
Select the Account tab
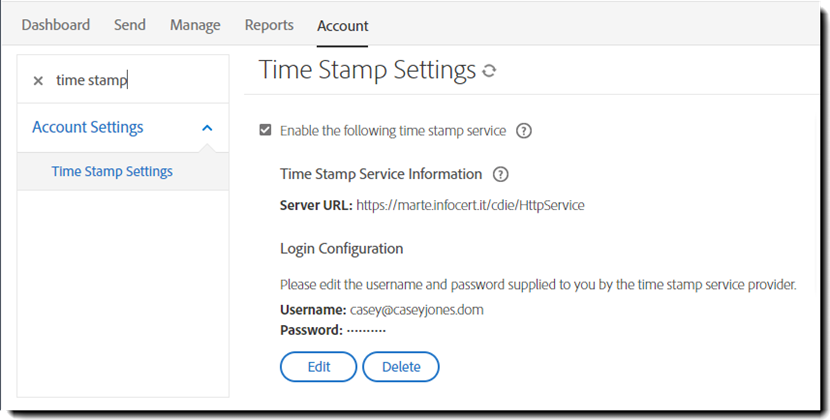343,26
